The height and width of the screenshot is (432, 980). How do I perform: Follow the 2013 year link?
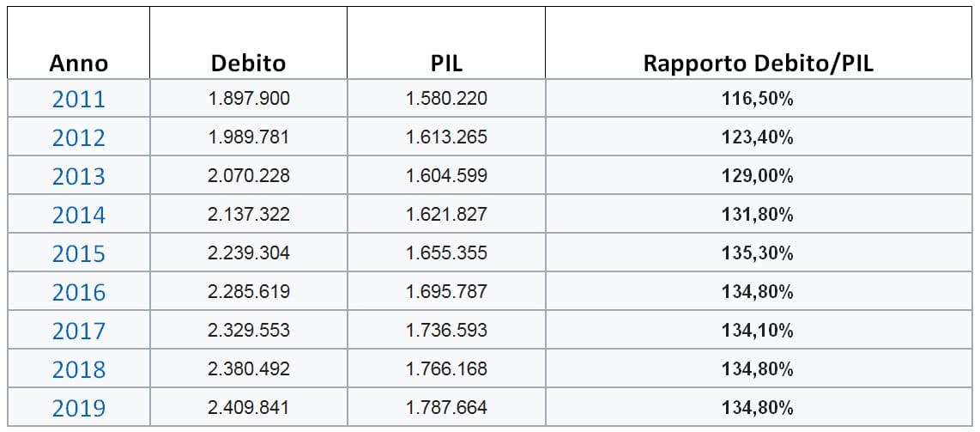click(x=78, y=177)
